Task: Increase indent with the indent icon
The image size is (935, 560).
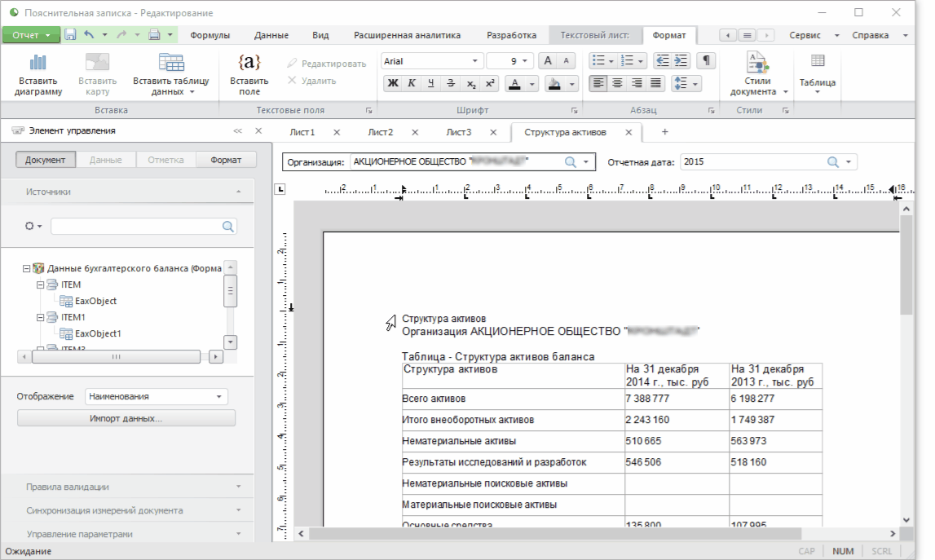Action: [681, 61]
